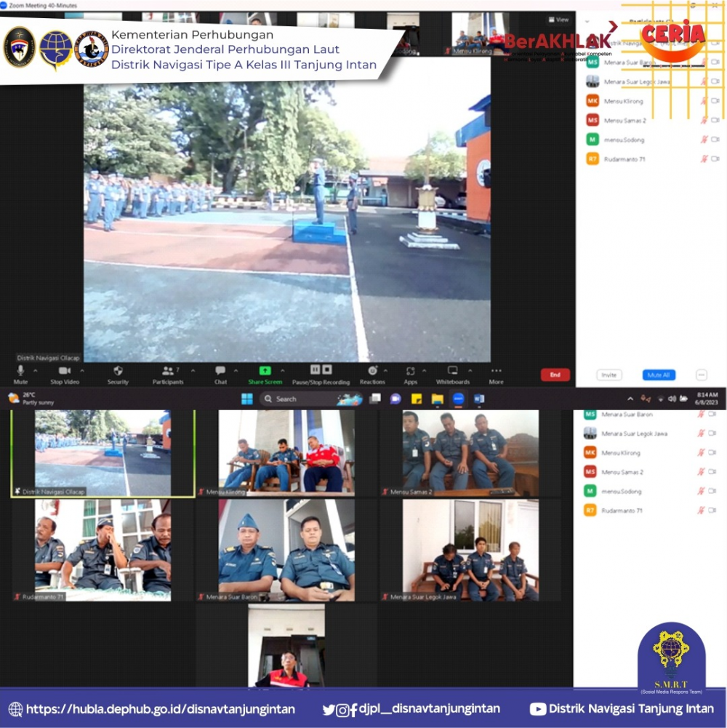Toggle camera for Rudarmanto 71 in participants list
The height and width of the screenshot is (728, 727).
click(x=715, y=159)
